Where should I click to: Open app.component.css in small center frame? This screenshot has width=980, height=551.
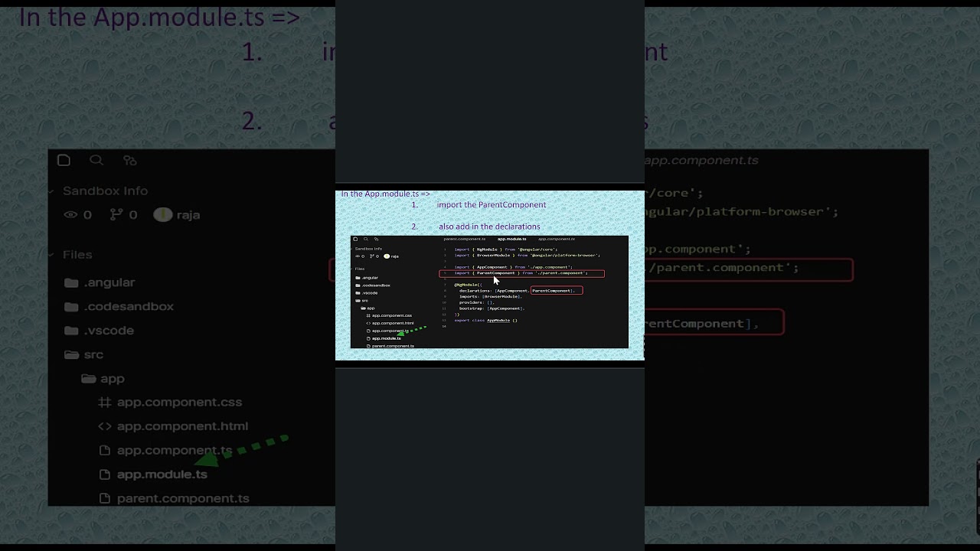pyautogui.click(x=390, y=315)
